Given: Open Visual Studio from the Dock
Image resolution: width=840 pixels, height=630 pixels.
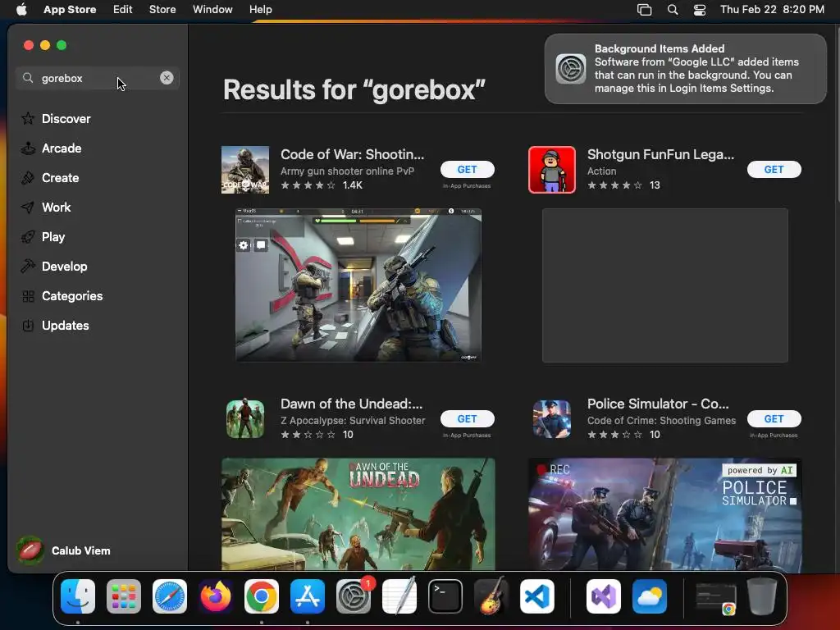Looking at the screenshot, I should (604, 596).
